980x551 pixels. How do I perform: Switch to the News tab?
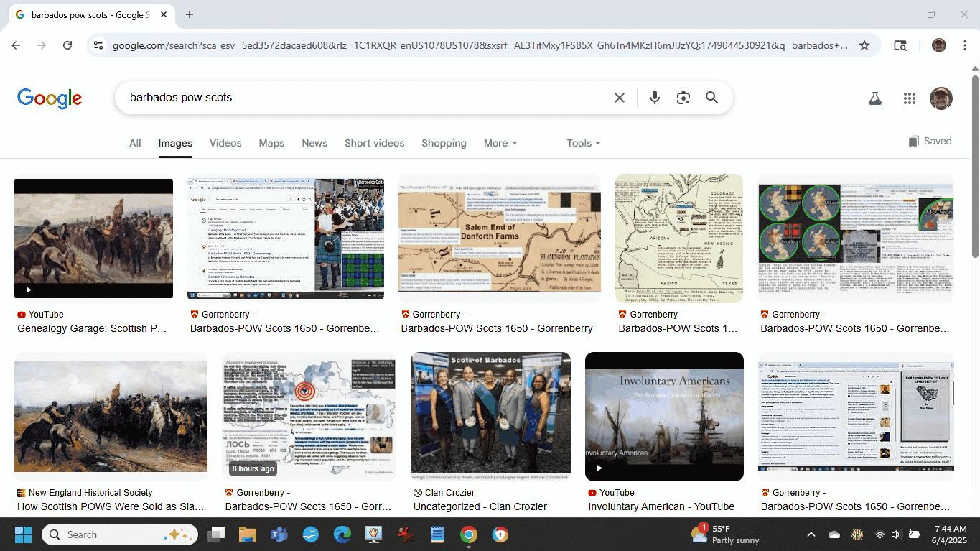coord(314,143)
